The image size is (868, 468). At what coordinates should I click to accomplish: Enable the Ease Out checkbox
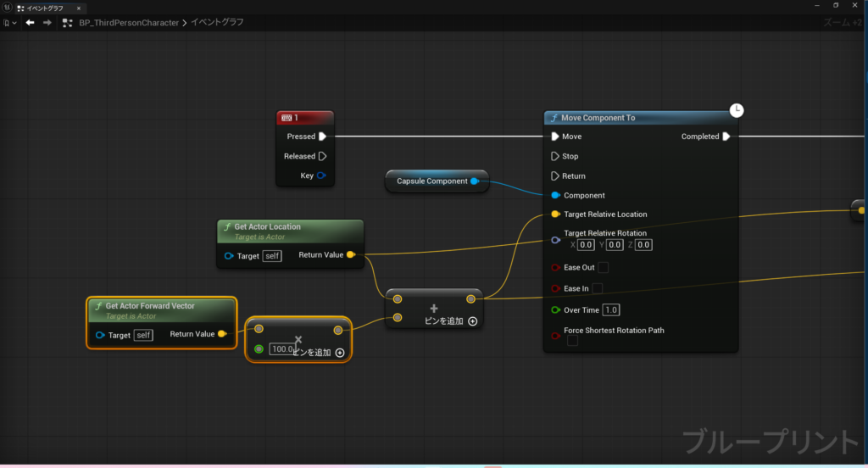coord(604,268)
